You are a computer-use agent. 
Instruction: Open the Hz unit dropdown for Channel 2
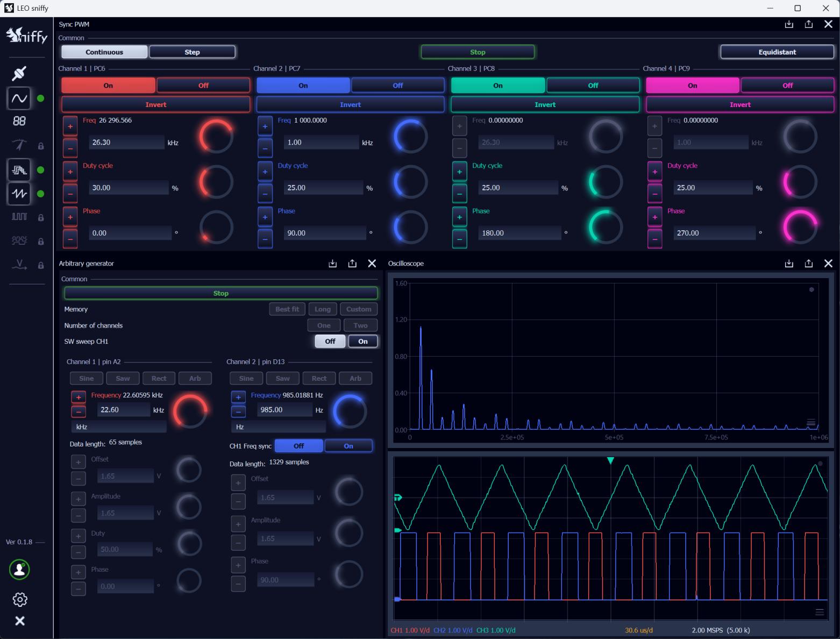[x=278, y=427]
